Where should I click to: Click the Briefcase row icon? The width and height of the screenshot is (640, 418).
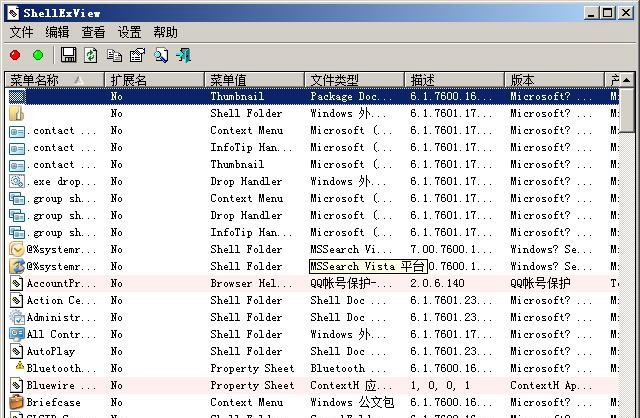point(16,402)
